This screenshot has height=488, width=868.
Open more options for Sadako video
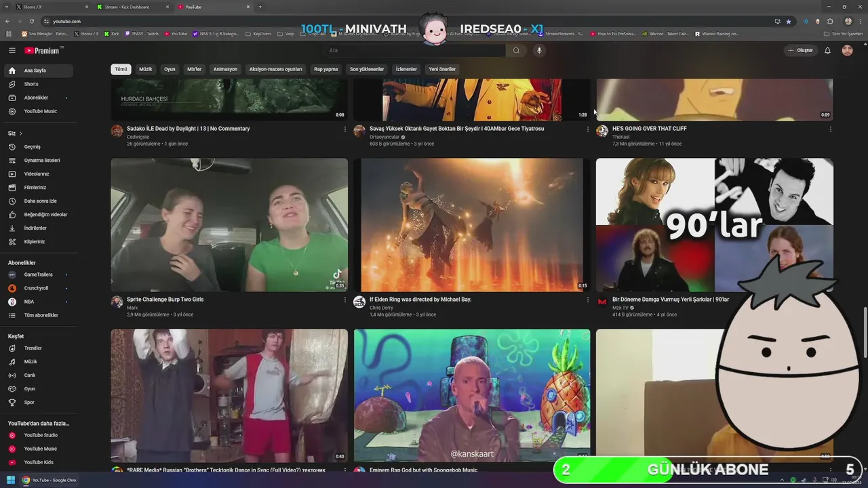344,129
